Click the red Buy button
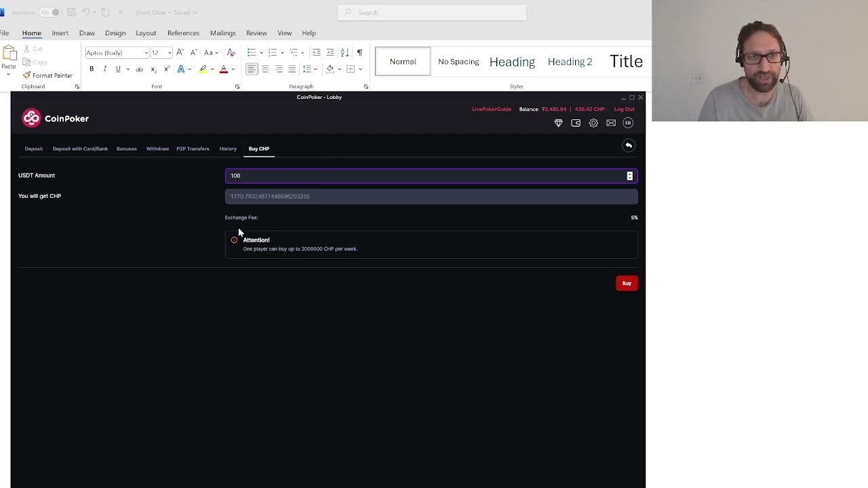This screenshot has width=868, height=488. point(627,283)
